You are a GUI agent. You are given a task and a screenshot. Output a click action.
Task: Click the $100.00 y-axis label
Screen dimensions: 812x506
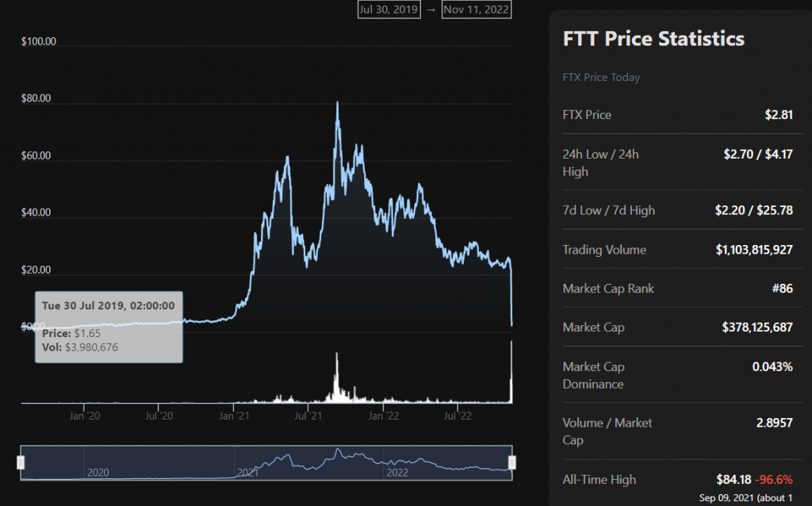(x=39, y=42)
